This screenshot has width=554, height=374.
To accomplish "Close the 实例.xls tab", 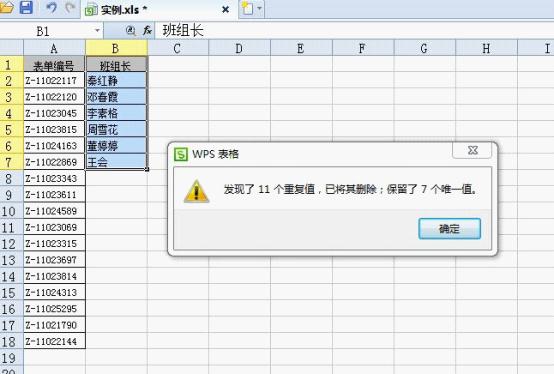I will point(225,10).
